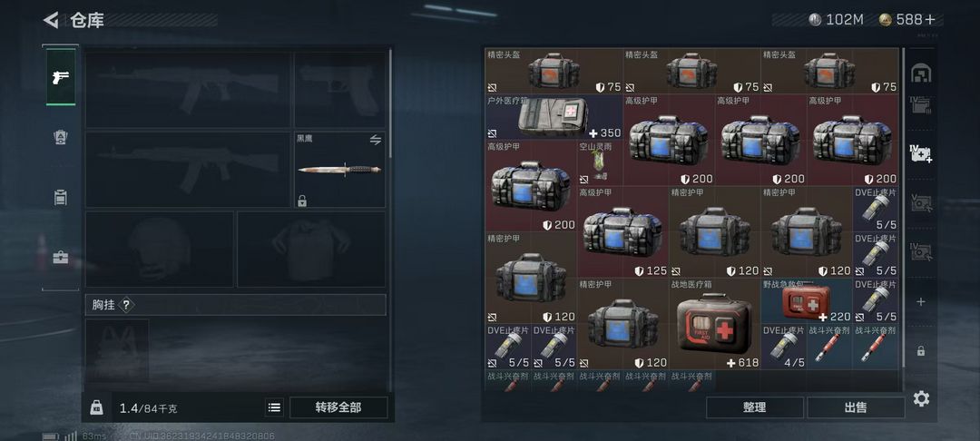Open the armor vest tab in left sidebar

point(61,137)
